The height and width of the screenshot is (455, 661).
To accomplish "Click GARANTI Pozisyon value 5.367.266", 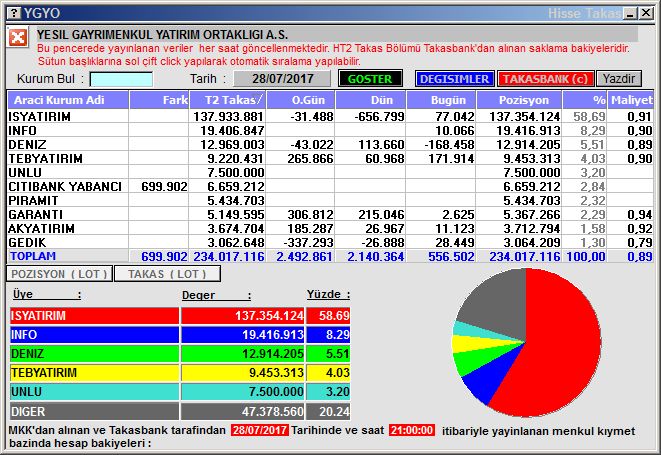I will pyautogui.click(x=532, y=215).
